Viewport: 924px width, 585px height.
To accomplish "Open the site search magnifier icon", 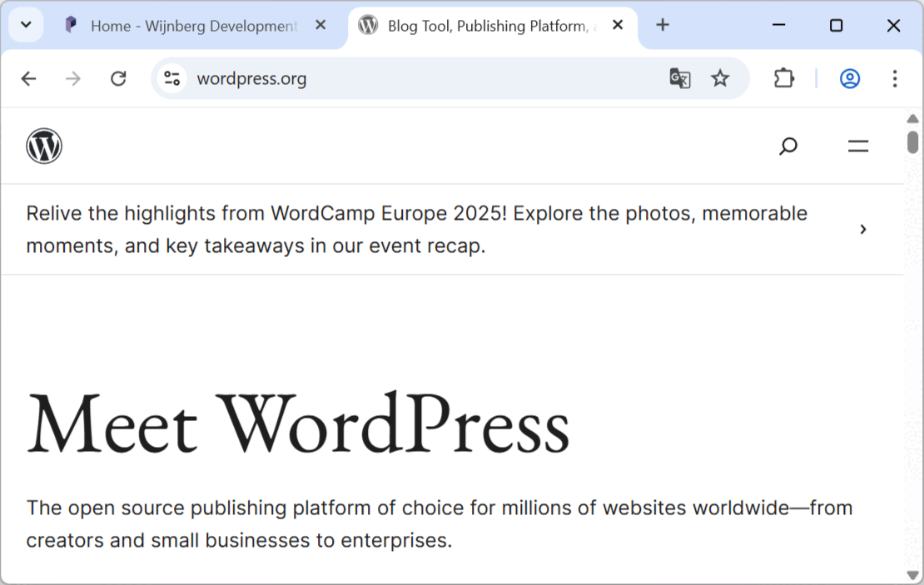I will pyautogui.click(x=787, y=146).
